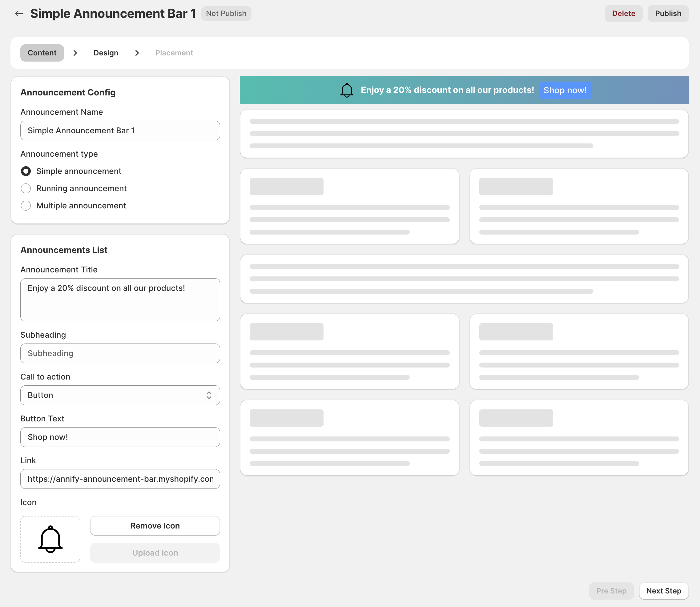This screenshot has width=700, height=607.
Task: Click the bell icon in preview bar
Action: click(346, 90)
